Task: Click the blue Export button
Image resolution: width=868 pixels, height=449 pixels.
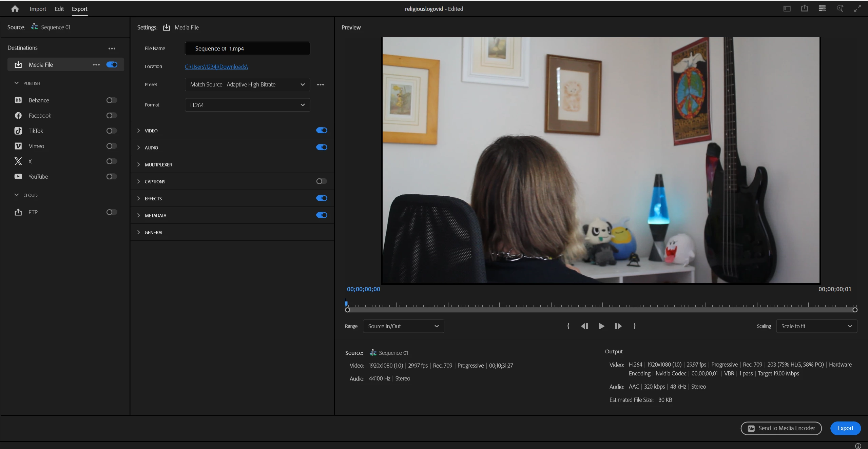Action: pyautogui.click(x=845, y=428)
